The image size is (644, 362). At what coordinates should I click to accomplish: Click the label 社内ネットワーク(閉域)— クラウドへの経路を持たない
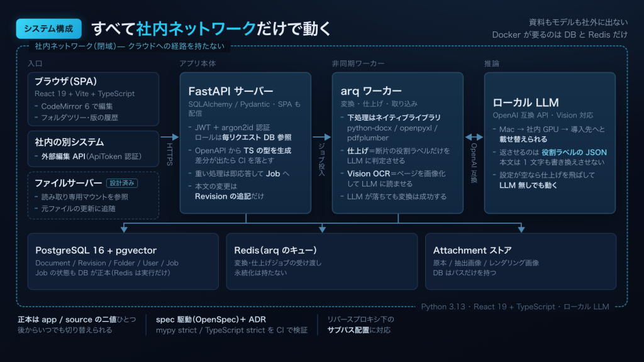click(x=130, y=46)
